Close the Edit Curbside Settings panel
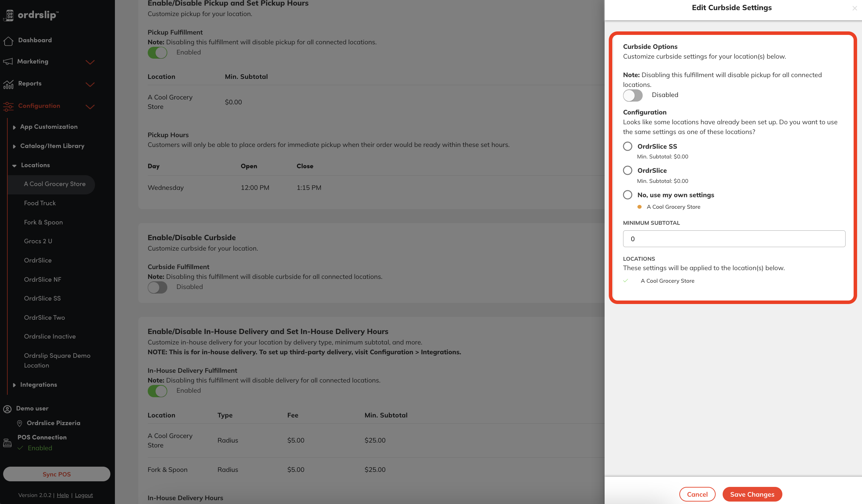Image resolution: width=862 pixels, height=504 pixels. click(x=854, y=8)
